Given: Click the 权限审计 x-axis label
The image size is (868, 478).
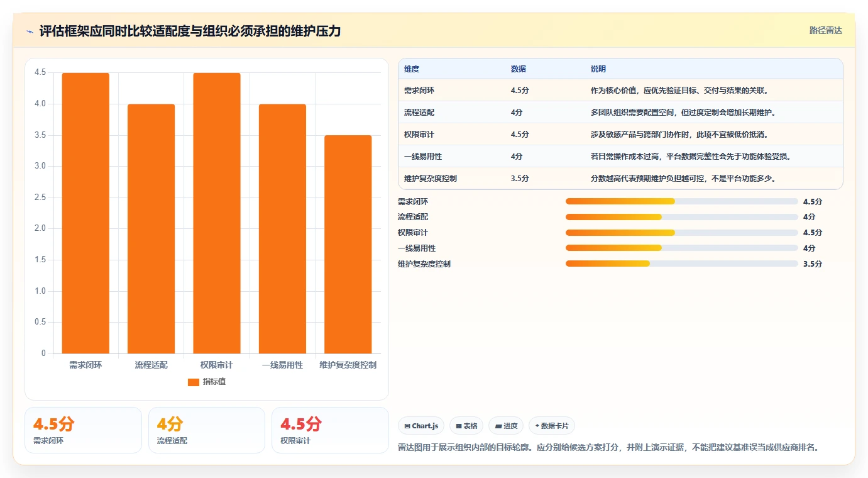Looking at the screenshot, I should (x=217, y=365).
